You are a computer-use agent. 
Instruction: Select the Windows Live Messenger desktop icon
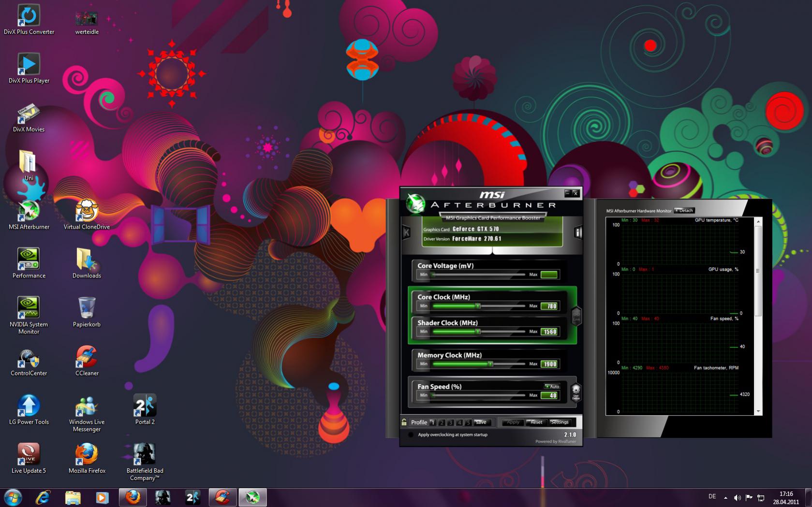87,414
